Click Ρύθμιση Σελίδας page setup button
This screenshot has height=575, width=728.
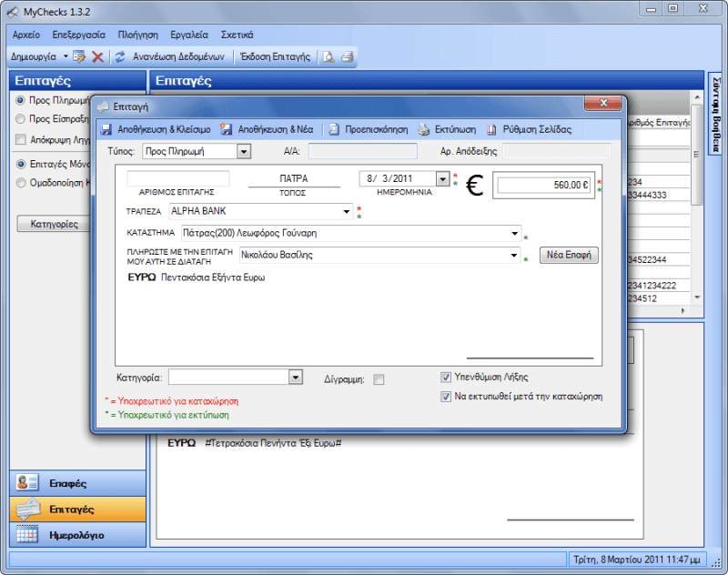(x=529, y=129)
